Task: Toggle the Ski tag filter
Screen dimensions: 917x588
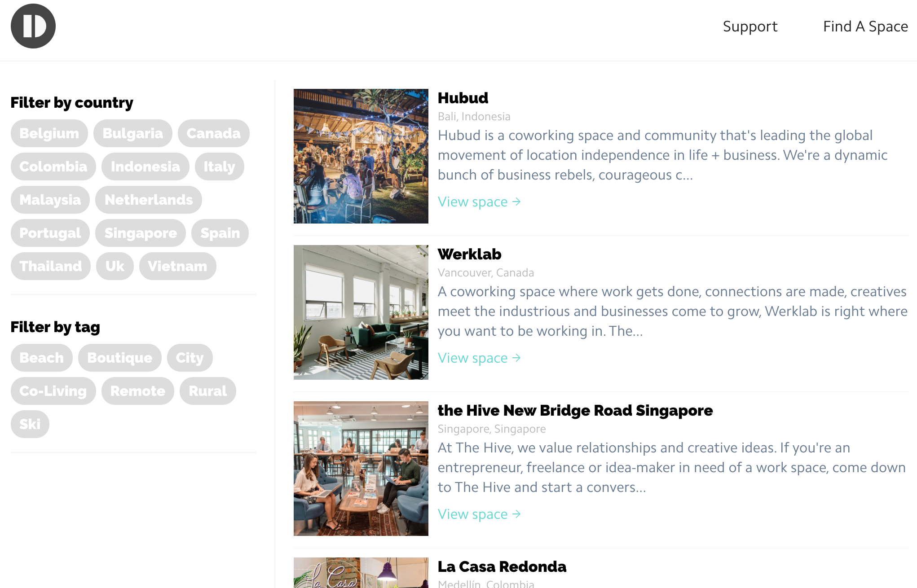Action: click(30, 424)
